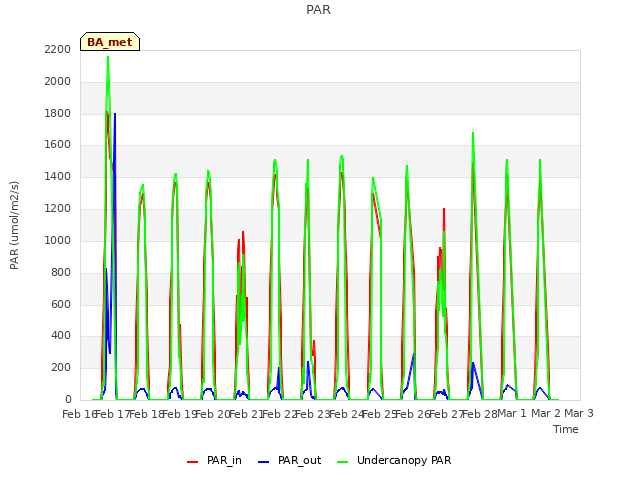Click the Mar 1 x-axis tick label
The image size is (640, 480).
coord(512,413)
